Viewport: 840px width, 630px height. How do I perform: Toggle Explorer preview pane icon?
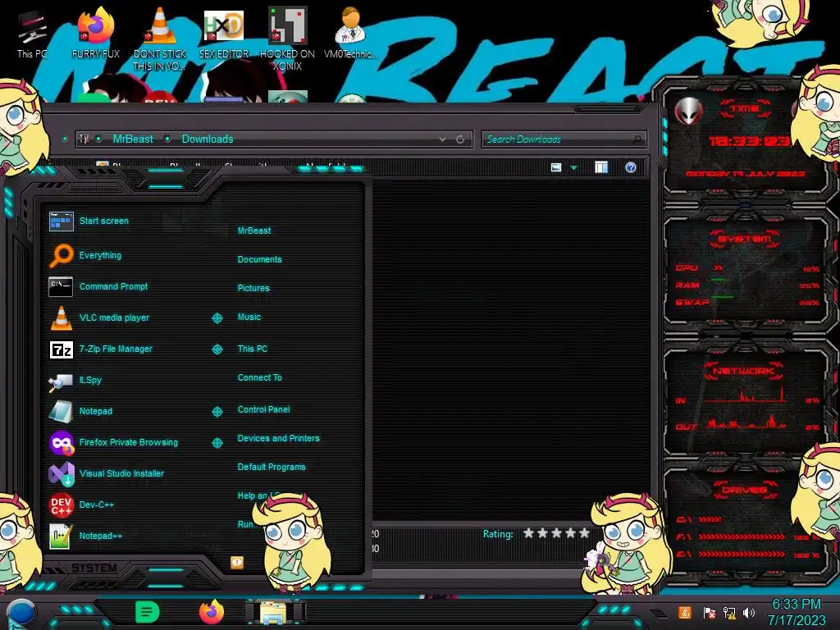pyautogui.click(x=601, y=167)
